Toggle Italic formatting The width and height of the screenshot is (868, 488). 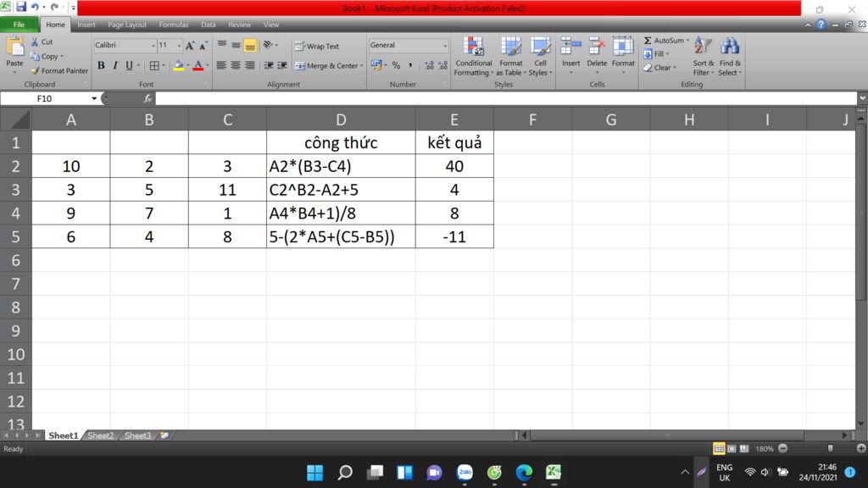click(x=115, y=66)
